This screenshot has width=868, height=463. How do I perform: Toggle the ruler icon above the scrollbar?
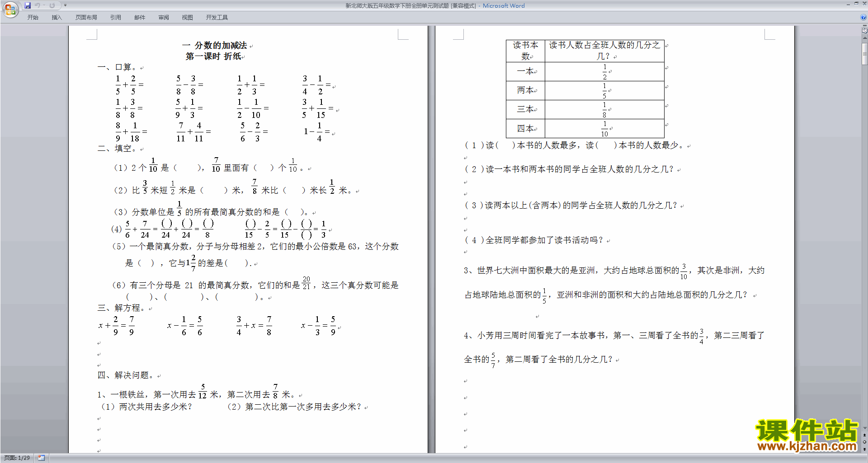[x=865, y=30]
